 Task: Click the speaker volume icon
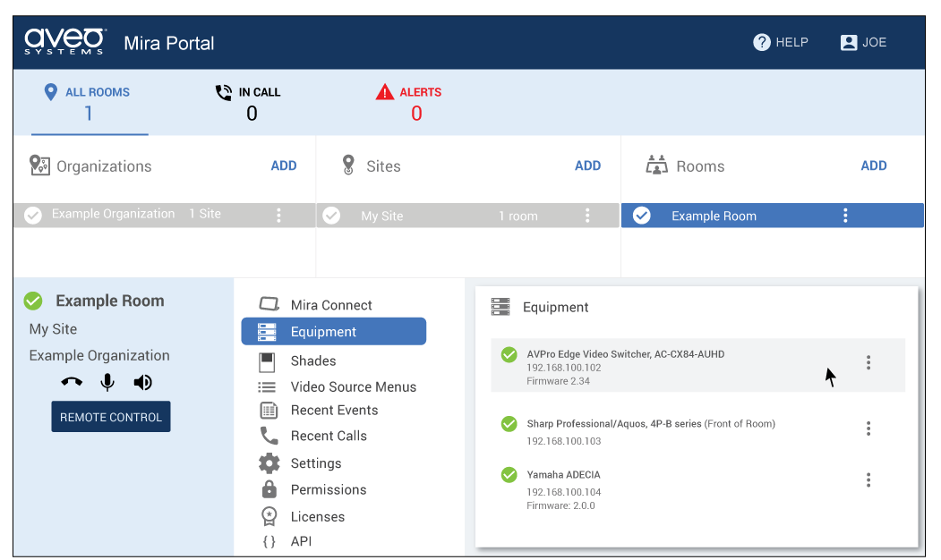(142, 383)
